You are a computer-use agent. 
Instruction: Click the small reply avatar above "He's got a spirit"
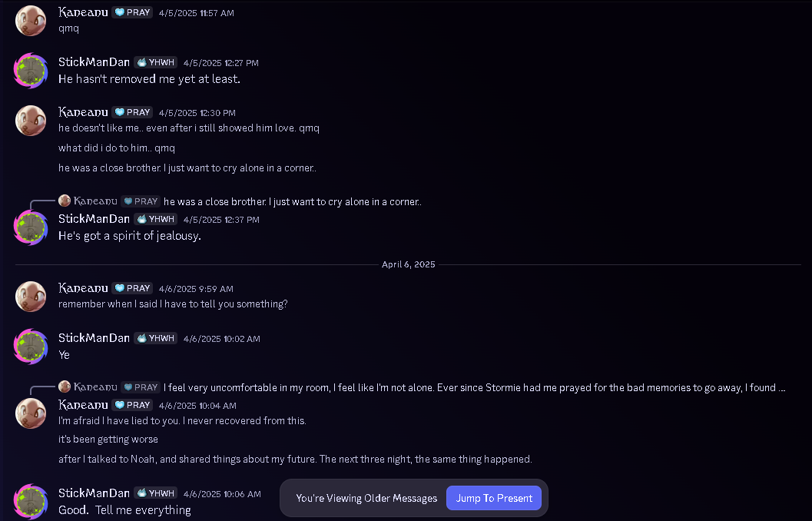(65, 201)
